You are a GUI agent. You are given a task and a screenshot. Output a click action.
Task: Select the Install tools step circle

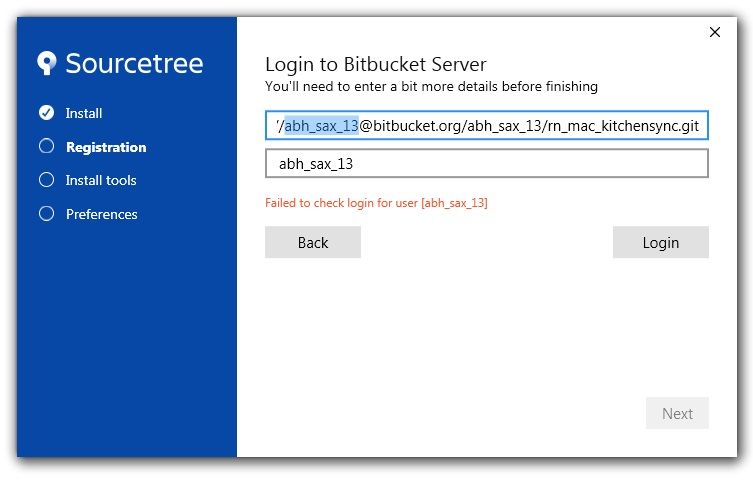[47, 180]
